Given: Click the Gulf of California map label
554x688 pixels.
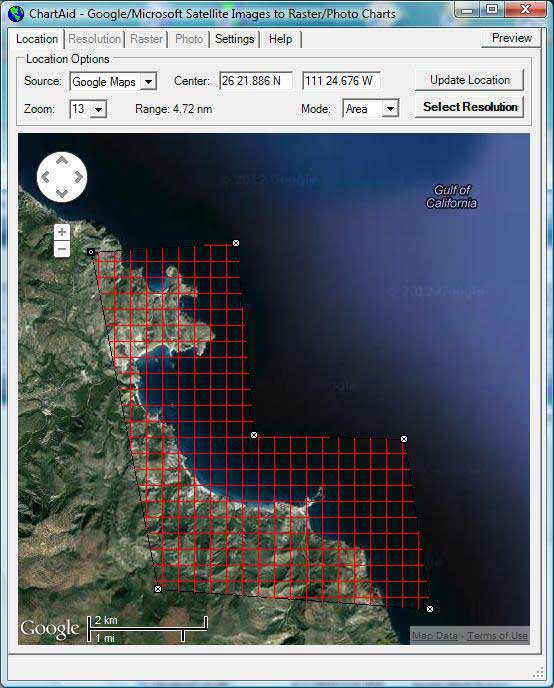Looking at the screenshot, I should (x=451, y=197).
